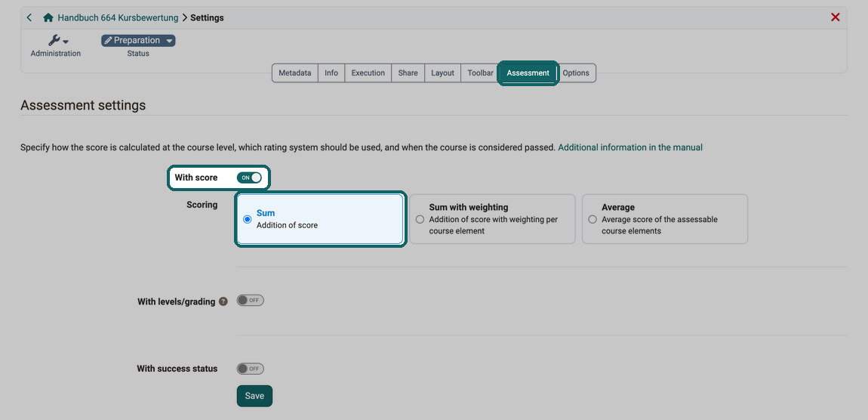The width and height of the screenshot is (868, 420).
Task: Select the Assessment tab
Action: [528, 73]
